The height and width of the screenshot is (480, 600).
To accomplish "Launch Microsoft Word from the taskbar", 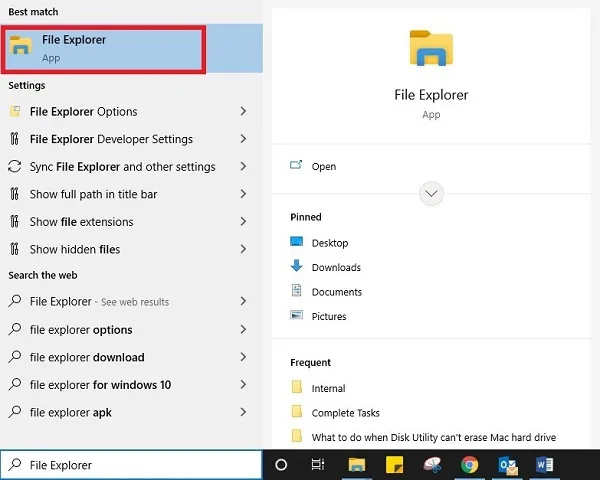I will [x=545, y=465].
